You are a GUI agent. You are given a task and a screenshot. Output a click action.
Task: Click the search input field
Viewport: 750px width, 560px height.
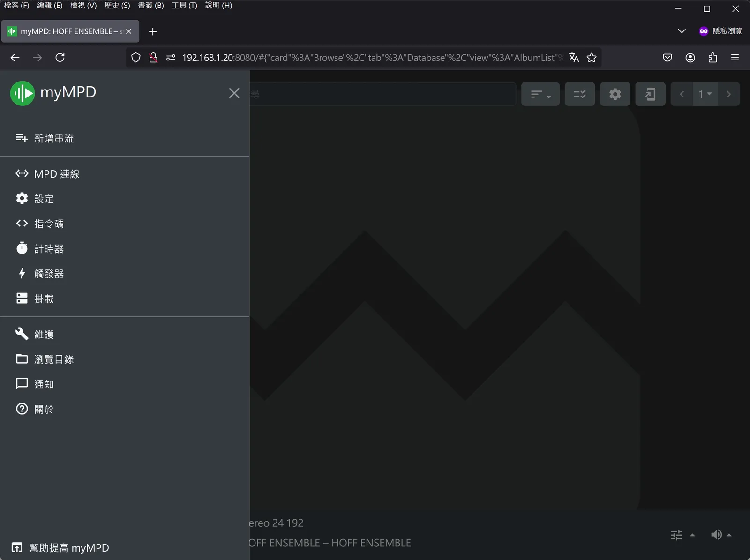tap(382, 94)
